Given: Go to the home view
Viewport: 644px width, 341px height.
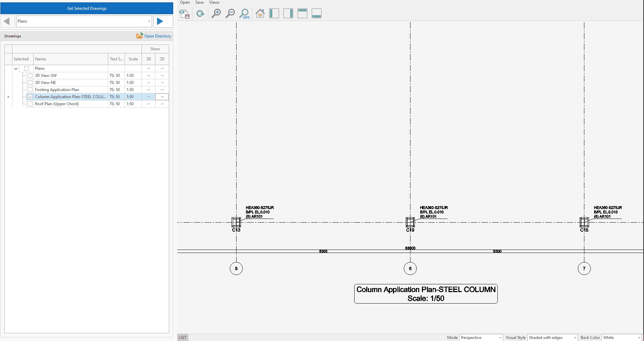Looking at the screenshot, I should 260,14.
